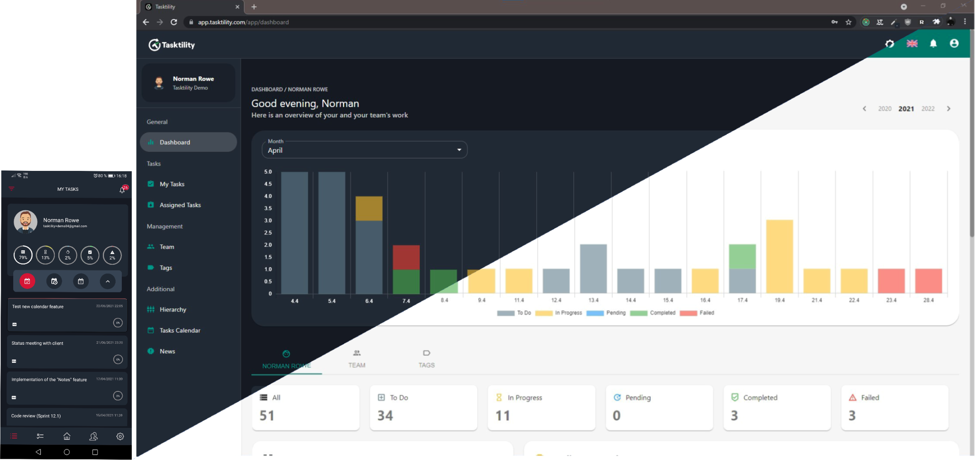This screenshot has height=463, width=980.
Task: Tap the 79% all-tasks circle in mobile app
Action: [x=23, y=256]
